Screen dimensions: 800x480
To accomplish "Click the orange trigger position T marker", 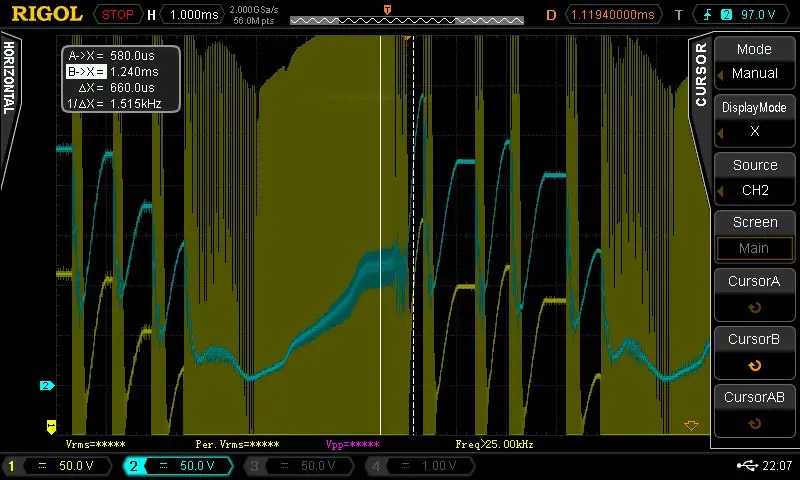I will (x=387, y=10).
